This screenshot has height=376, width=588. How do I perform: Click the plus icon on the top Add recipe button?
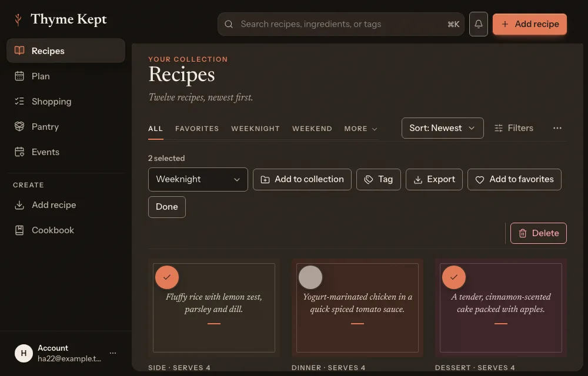[505, 24]
